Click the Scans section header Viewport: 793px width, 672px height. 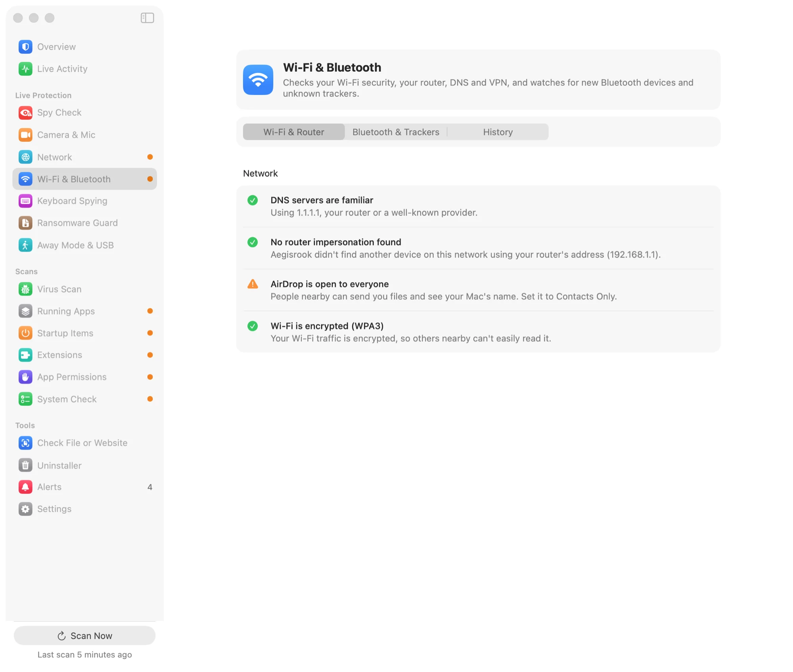(26, 272)
